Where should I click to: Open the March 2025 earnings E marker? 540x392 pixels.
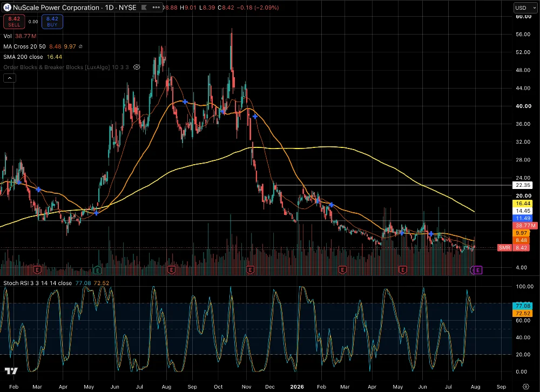37,270
